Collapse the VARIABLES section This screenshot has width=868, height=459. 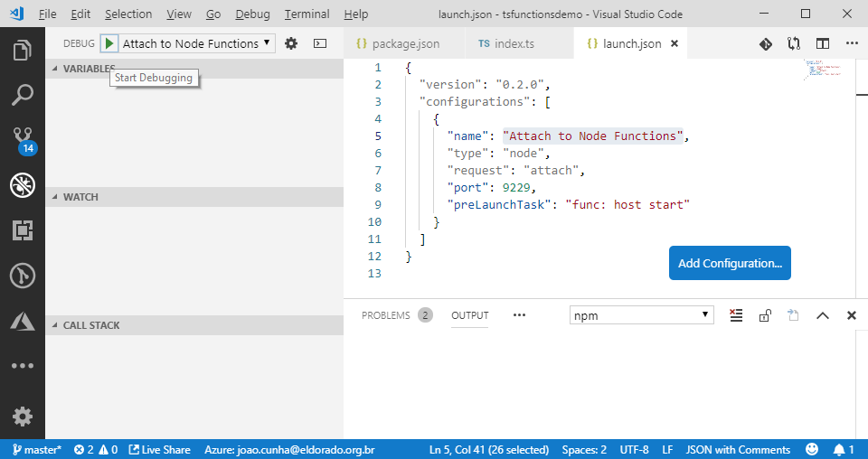click(x=194, y=69)
